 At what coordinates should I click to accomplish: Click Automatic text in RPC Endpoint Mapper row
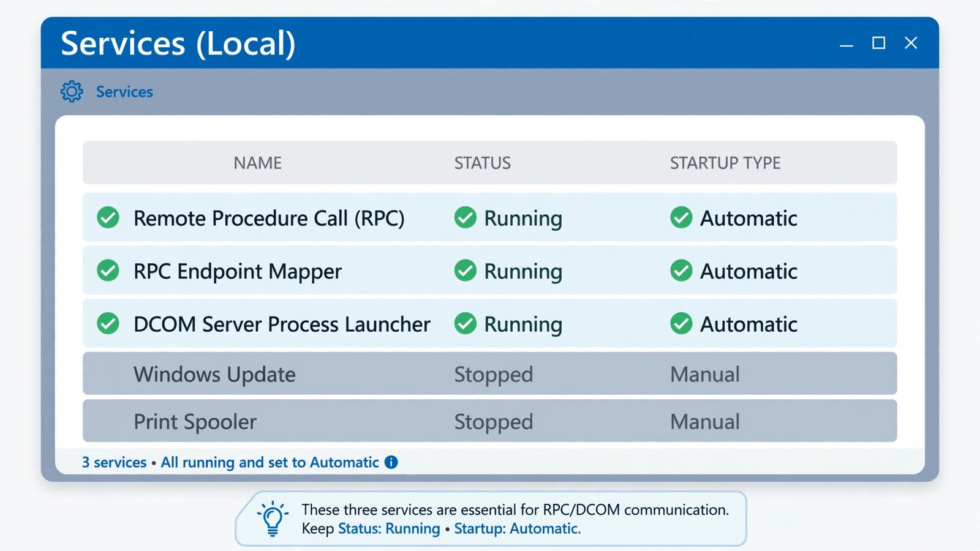coord(748,271)
